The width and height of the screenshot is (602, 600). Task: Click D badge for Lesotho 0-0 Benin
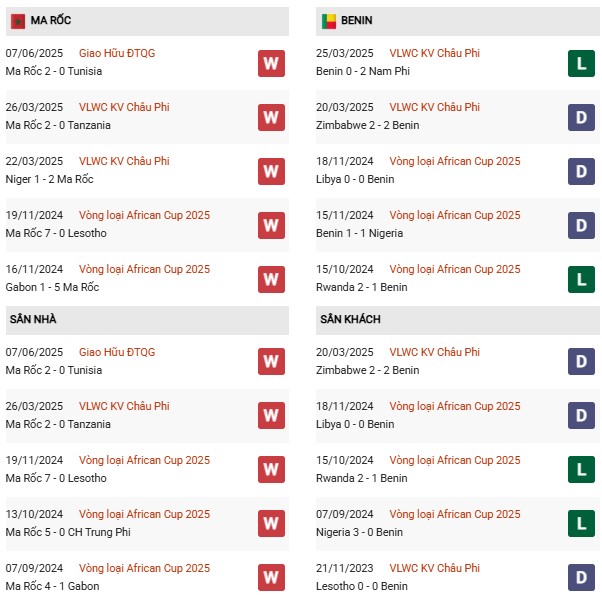click(581, 577)
